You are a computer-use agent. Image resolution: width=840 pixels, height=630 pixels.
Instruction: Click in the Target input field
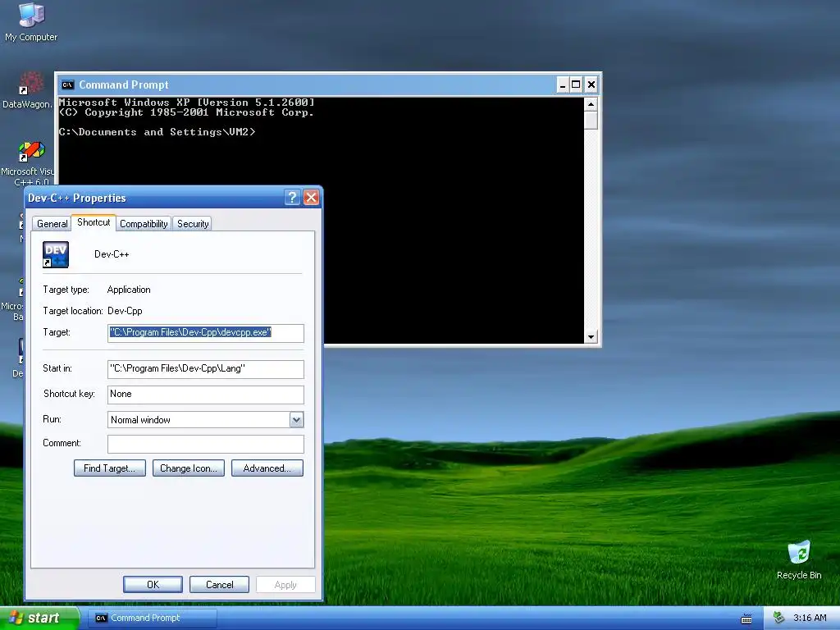click(206, 333)
